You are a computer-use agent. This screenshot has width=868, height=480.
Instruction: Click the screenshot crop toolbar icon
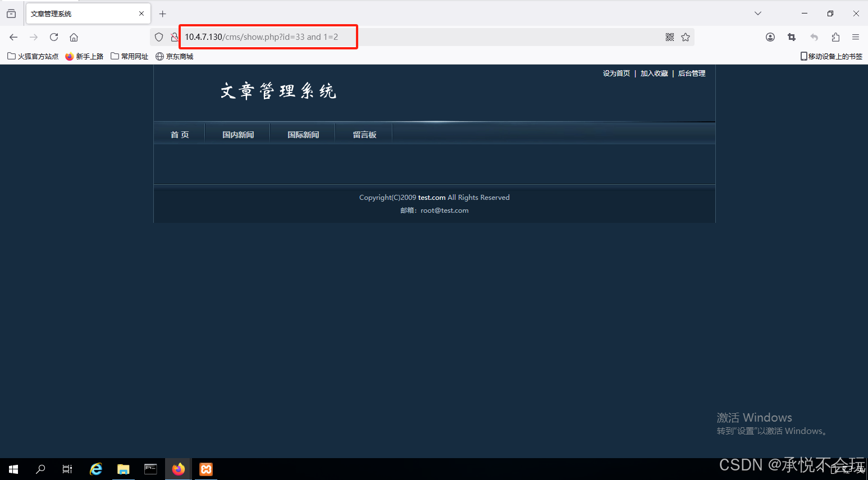click(x=792, y=37)
